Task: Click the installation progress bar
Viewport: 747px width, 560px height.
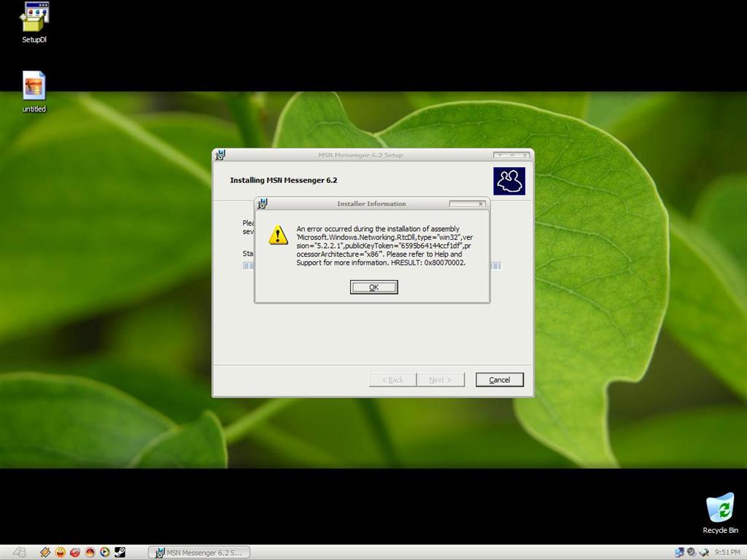Action: (x=372, y=265)
